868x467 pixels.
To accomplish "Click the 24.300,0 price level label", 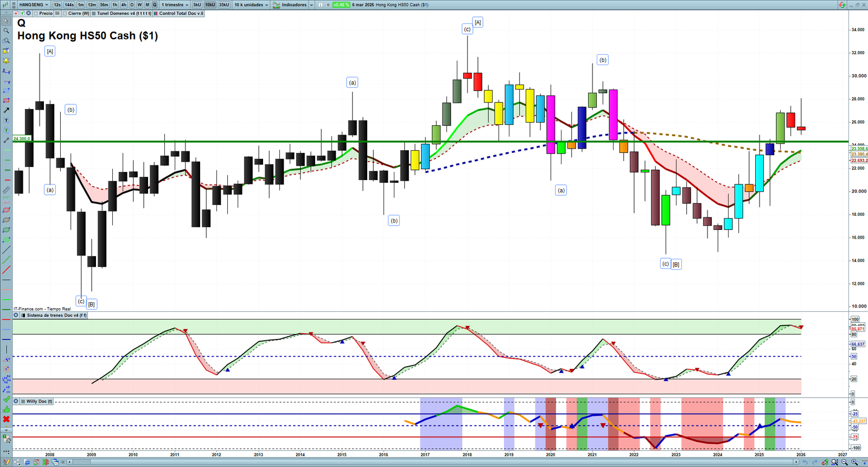I will pos(22,139).
